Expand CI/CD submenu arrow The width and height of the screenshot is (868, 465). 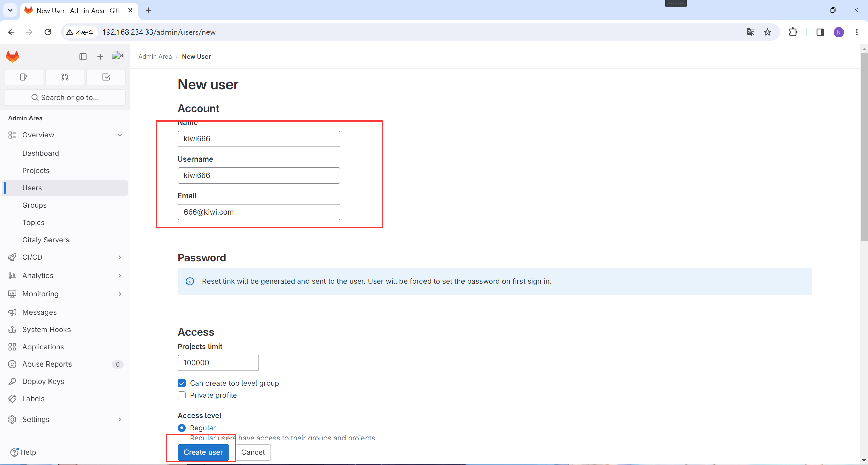click(x=120, y=256)
